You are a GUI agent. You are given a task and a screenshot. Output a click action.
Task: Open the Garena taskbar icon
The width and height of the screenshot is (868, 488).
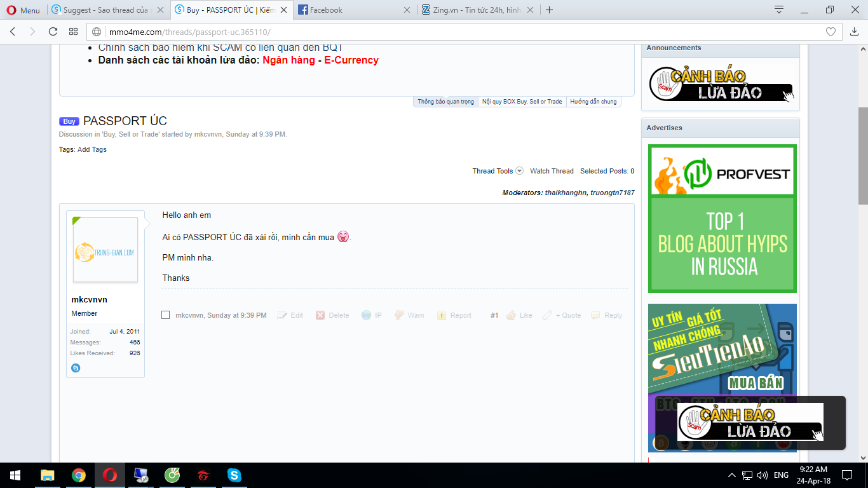point(203,475)
